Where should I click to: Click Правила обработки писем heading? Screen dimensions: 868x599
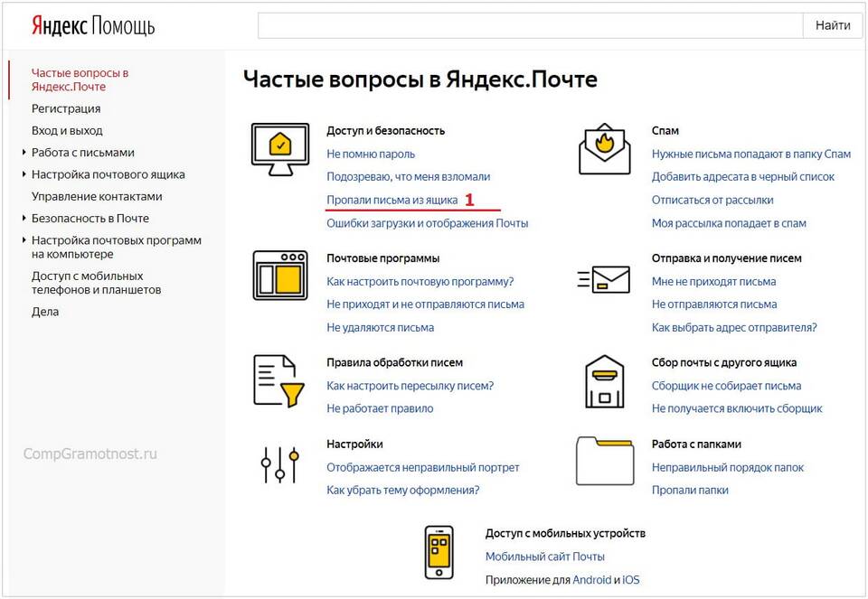(x=395, y=362)
